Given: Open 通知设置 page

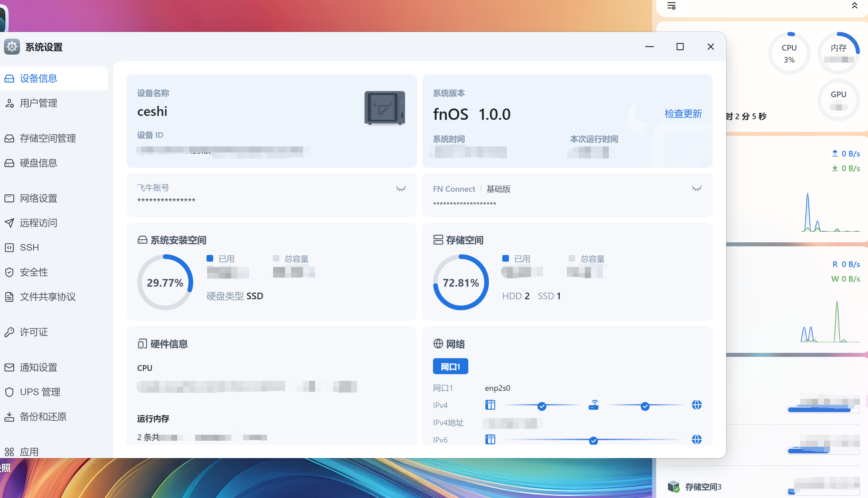Looking at the screenshot, I should 38,368.
